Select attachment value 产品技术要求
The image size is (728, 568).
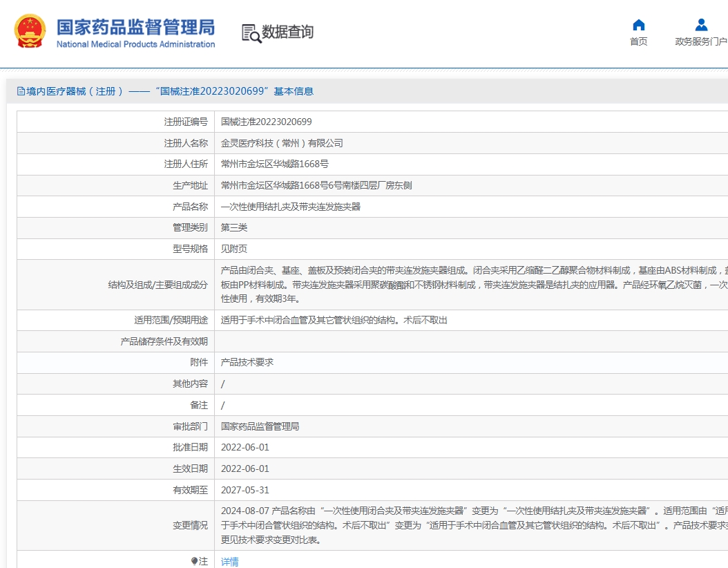[x=247, y=362]
